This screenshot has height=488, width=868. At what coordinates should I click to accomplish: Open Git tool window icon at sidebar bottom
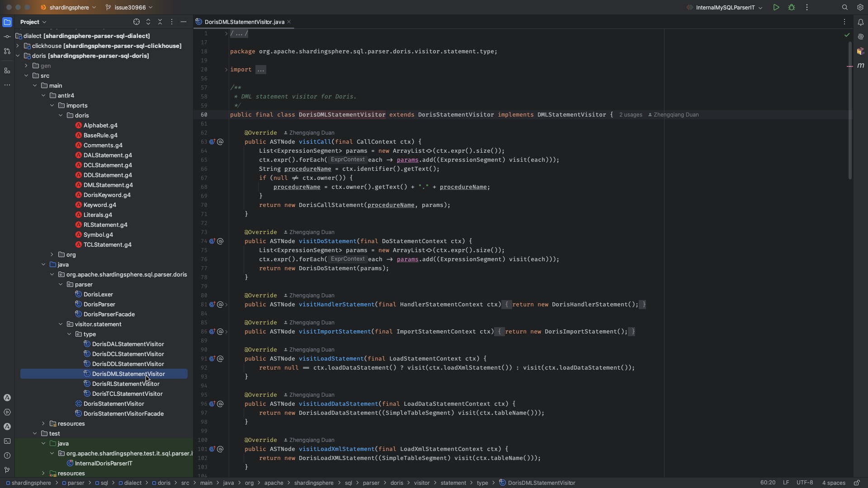tap(7, 470)
